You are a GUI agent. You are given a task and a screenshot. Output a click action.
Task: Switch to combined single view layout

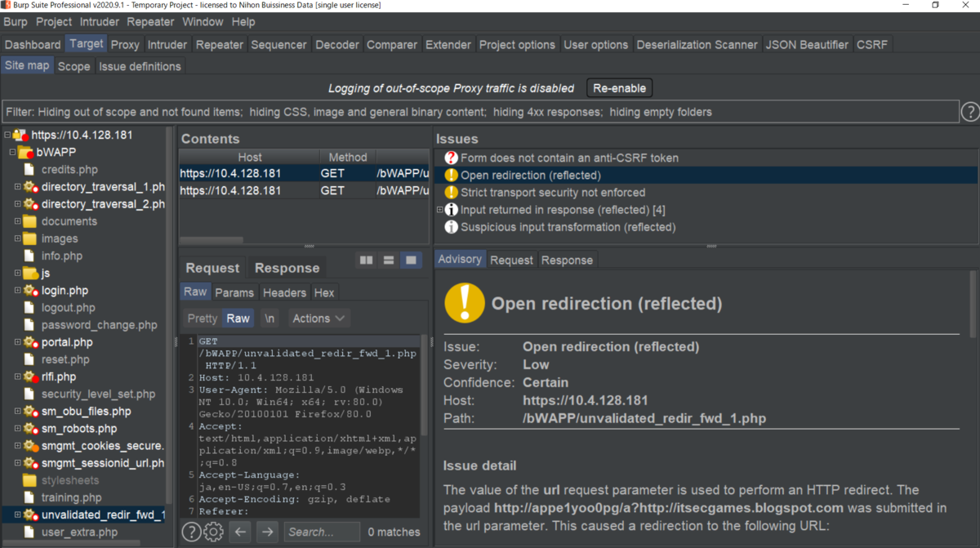(x=411, y=260)
